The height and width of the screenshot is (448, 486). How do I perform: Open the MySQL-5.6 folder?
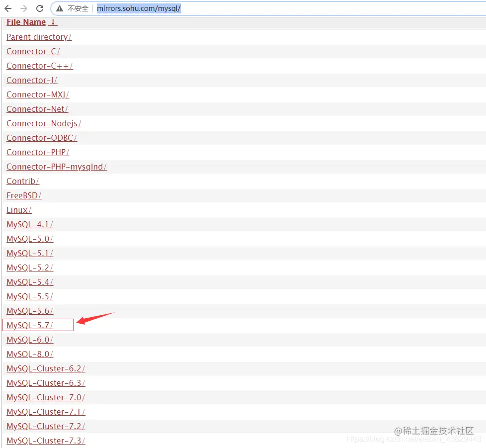point(30,311)
